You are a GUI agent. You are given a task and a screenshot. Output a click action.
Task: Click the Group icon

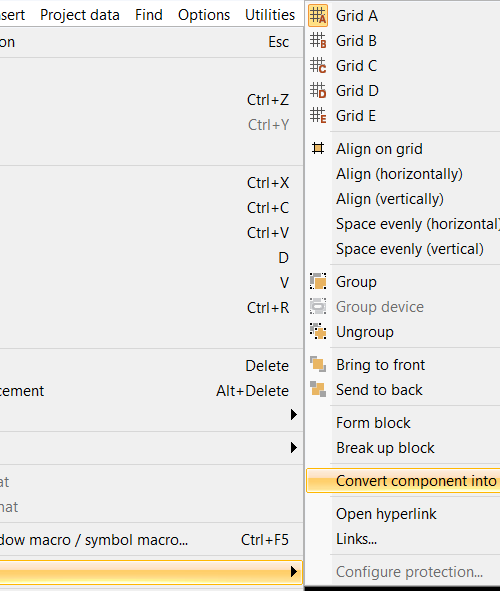[318, 282]
